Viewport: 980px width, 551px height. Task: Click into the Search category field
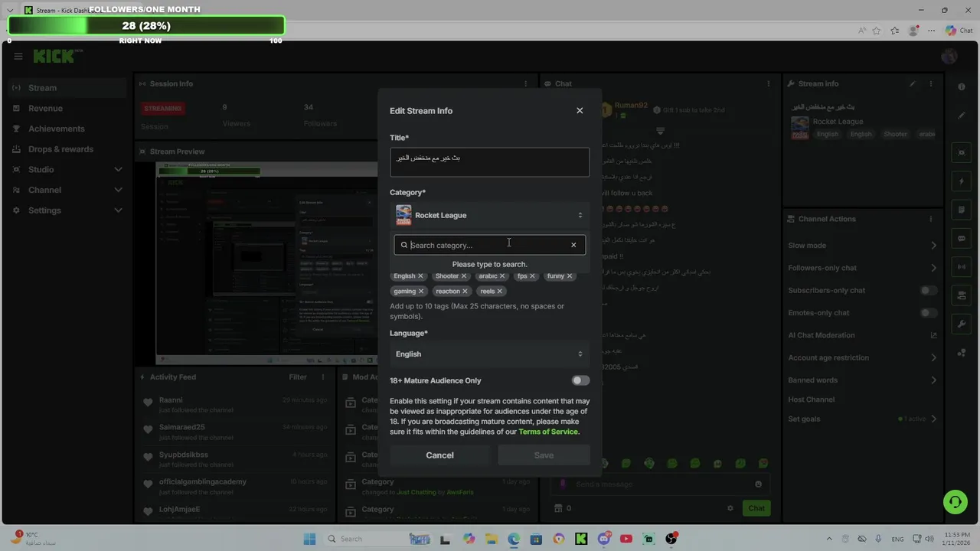(489, 245)
